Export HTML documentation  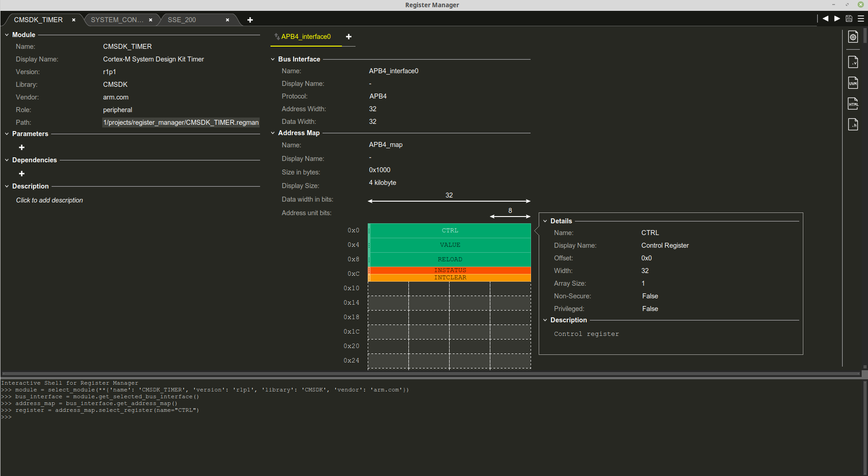pos(853,103)
